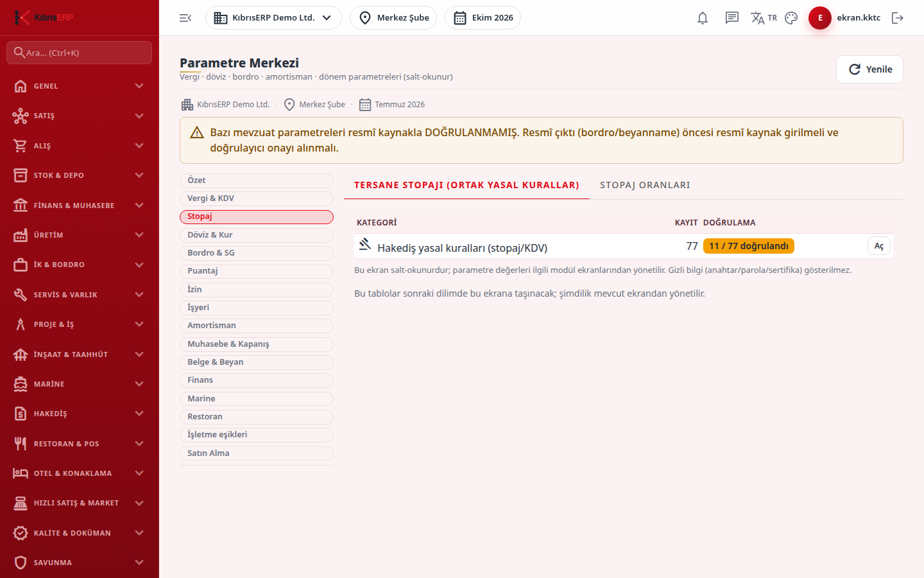Open Satış module icon
Viewport: 924px width, 578px height.
(21, 116)
